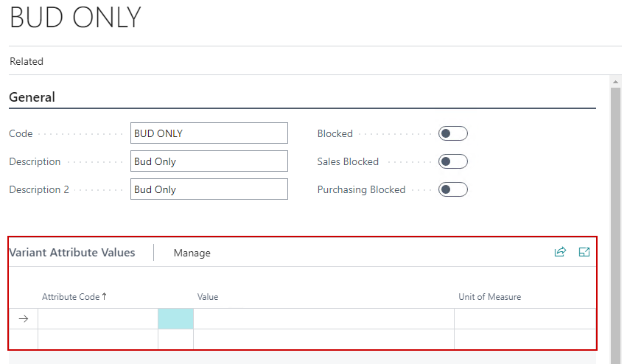Turn on Purchasing Blocked toggle
This screenshot has height=364, width=644.
pos(452,189)
